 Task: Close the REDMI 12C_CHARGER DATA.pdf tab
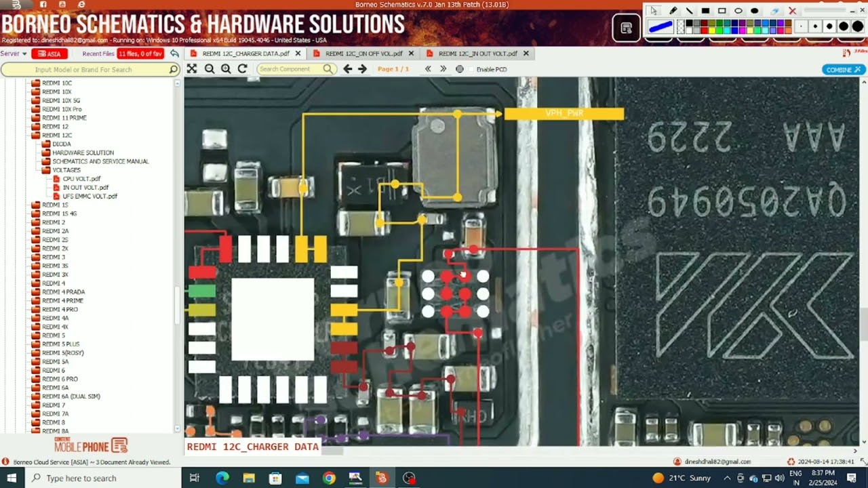[x=298, y=54]
